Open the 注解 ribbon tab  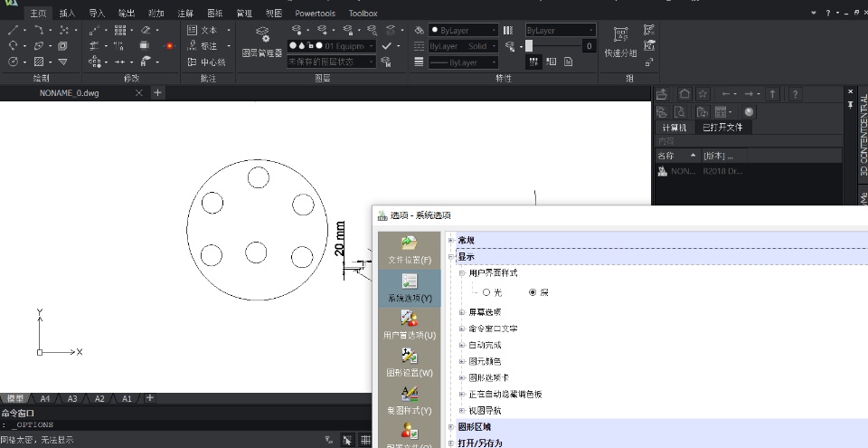185,14
